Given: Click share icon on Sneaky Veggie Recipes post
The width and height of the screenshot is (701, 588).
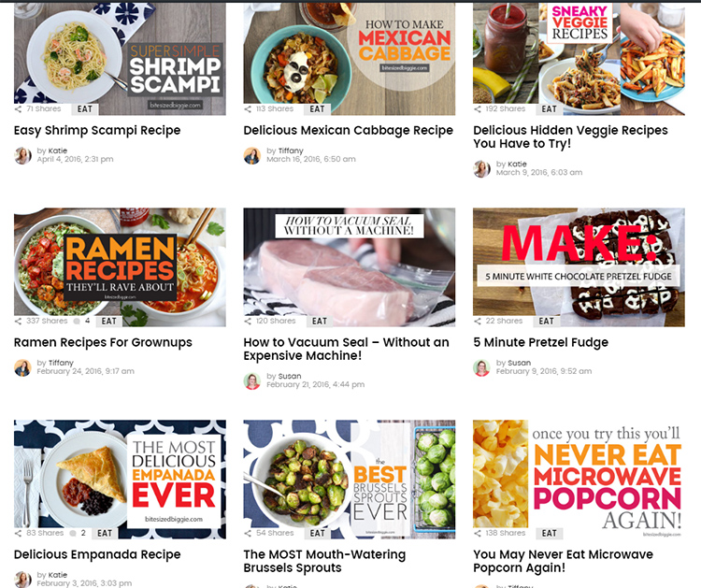Looking at the screenshot, I should (x=478, y=109).
